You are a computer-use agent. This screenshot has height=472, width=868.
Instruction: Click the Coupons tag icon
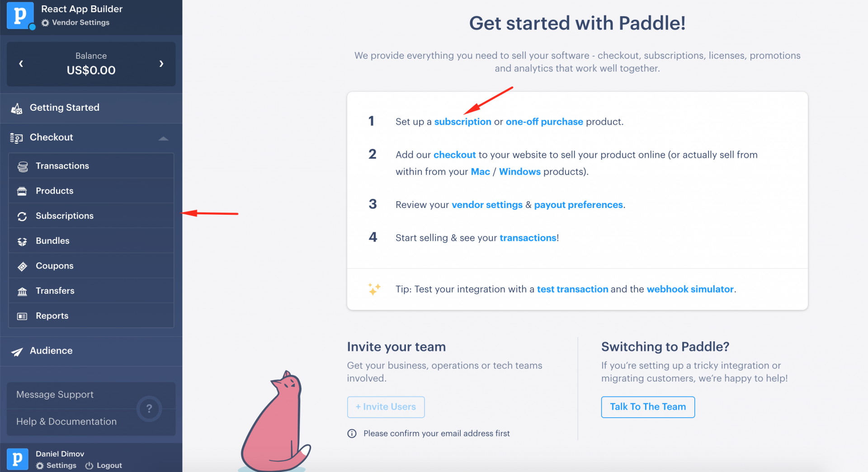tap(22, 266)
